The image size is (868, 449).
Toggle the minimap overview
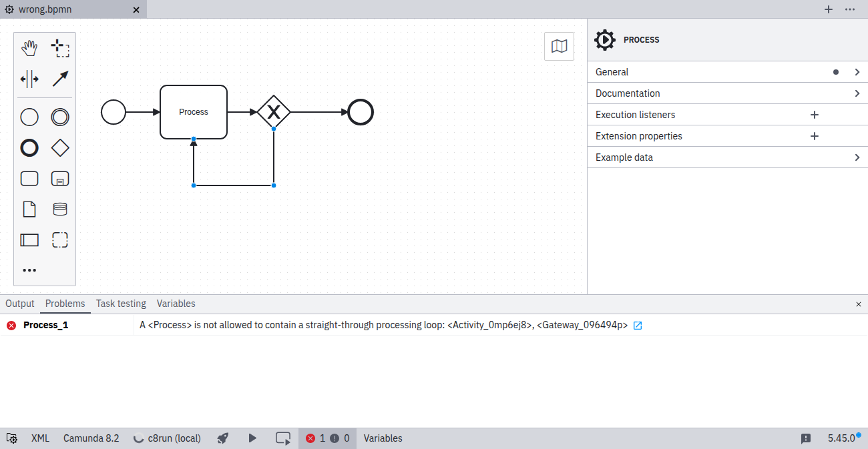click(x=559, y=46)
